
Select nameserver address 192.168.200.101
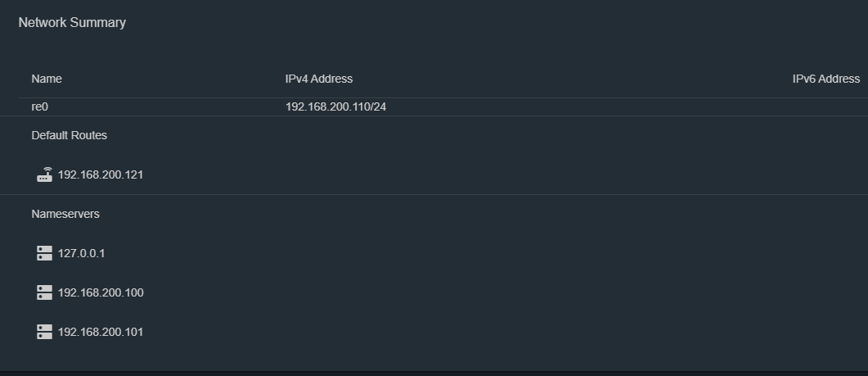tap(100, 333)
